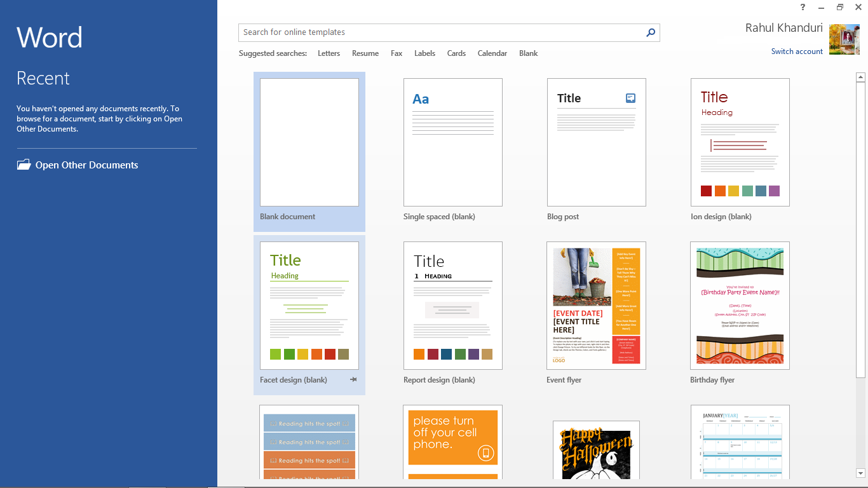Pin the Facet design template
The width and height of the screenshot is (868, 488).
353,380
